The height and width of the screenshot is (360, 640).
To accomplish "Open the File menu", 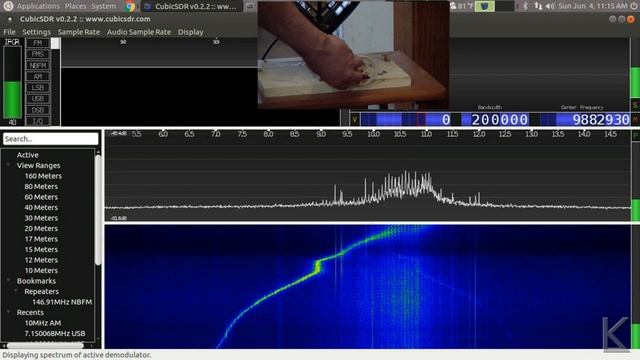I will tap(9, 32).
